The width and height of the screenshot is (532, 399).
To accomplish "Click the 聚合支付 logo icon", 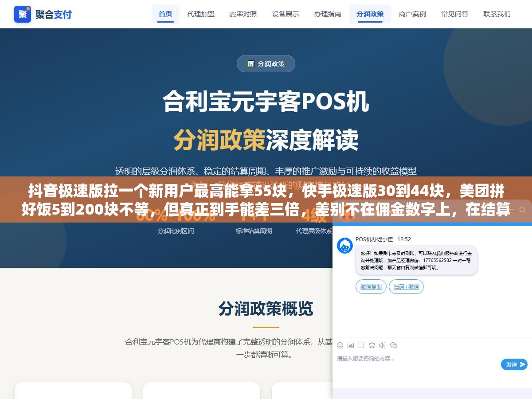I will point(23,14).
